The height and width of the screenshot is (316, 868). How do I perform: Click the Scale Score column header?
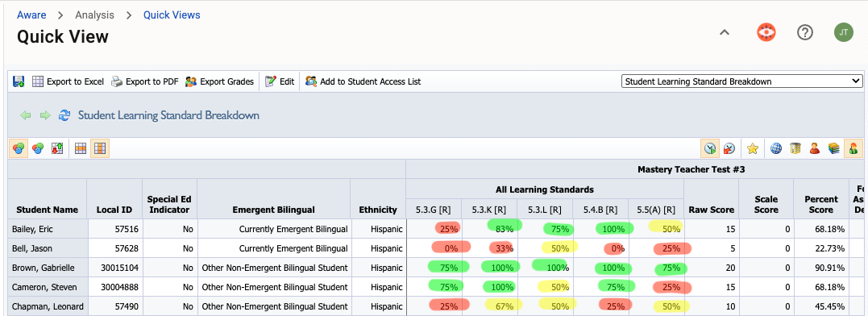[x=766, y=204]
